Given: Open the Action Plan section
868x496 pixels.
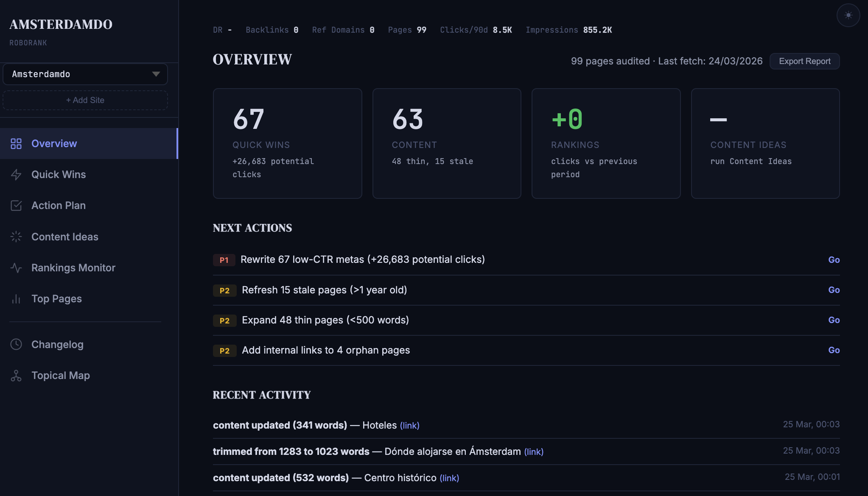Looking at the screenshot, I should coord(58,205).
